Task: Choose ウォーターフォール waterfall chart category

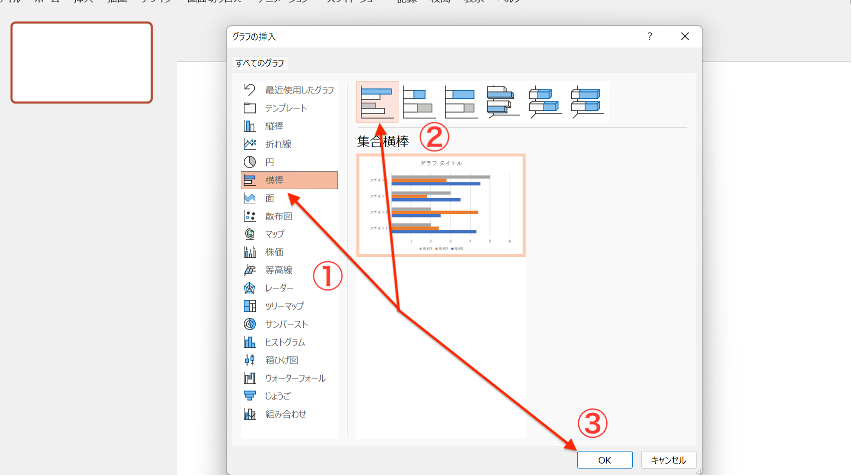Action: click(x=289, y=378)
